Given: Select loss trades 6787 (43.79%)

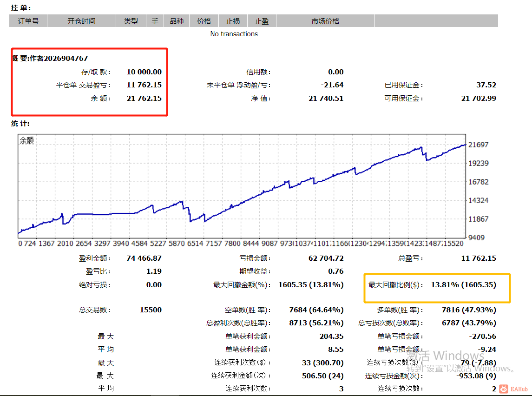Looking at the screenshot, I should click(469, 323).
